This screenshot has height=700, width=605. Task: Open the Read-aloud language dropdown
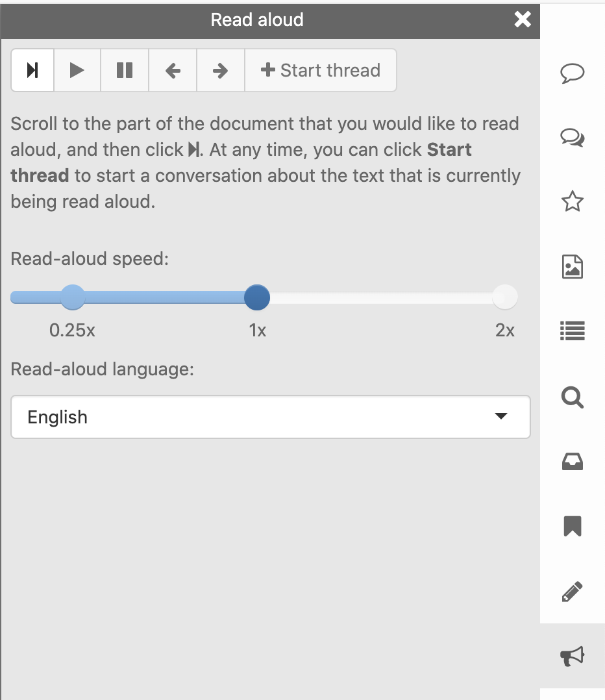point(271,417)
